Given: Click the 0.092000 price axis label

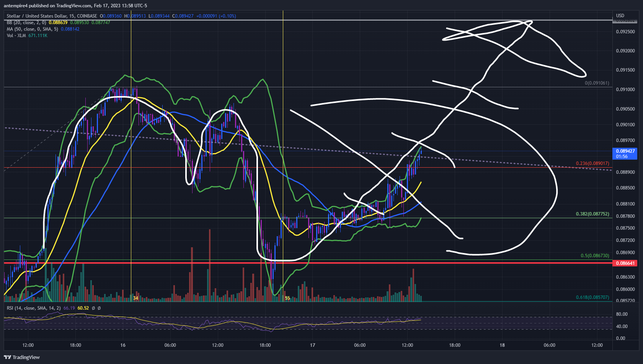Looking at the screenshot, I should click(625, 51).
